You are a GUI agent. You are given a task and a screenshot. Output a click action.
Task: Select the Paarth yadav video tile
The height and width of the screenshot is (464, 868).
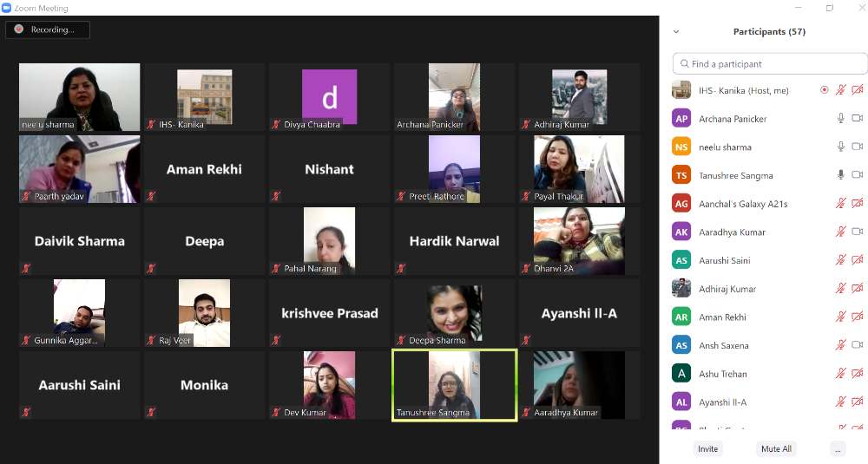point(80,168)
